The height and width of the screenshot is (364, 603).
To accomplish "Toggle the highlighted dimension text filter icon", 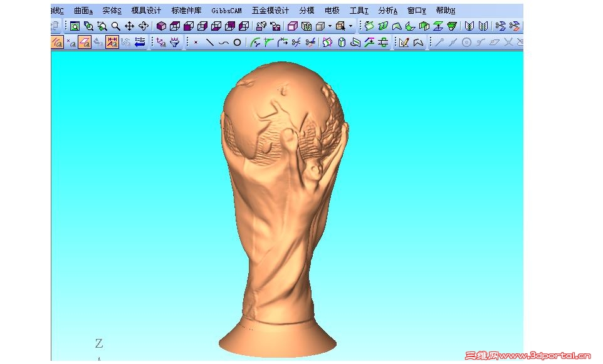I will click(112, 42).
